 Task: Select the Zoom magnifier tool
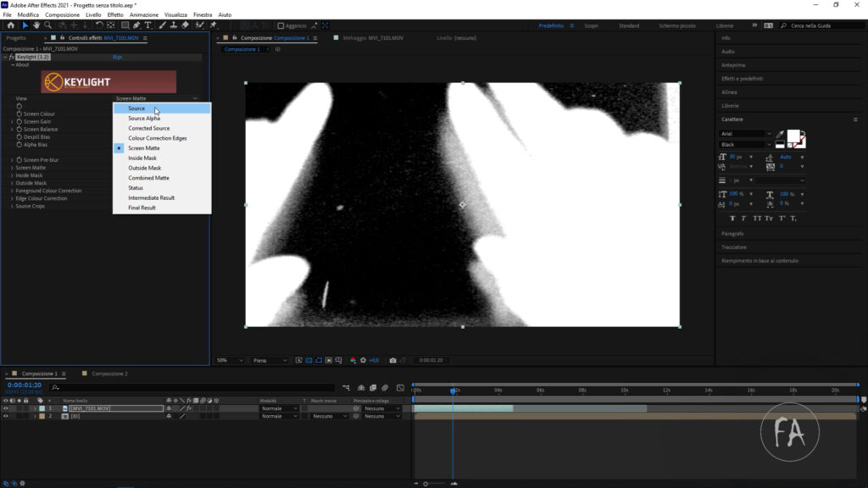[x=48, y=25]
